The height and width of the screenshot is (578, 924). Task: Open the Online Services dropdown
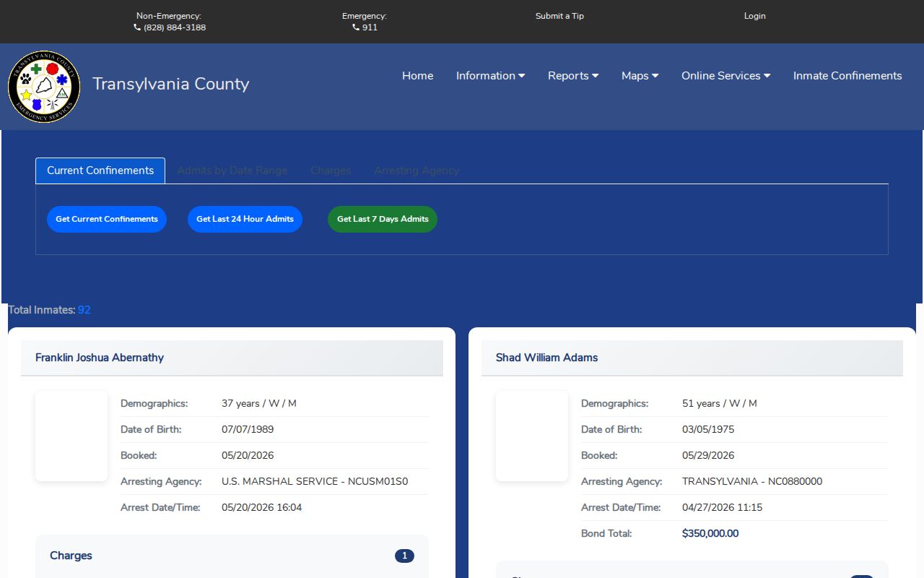(x=726, y=76)
